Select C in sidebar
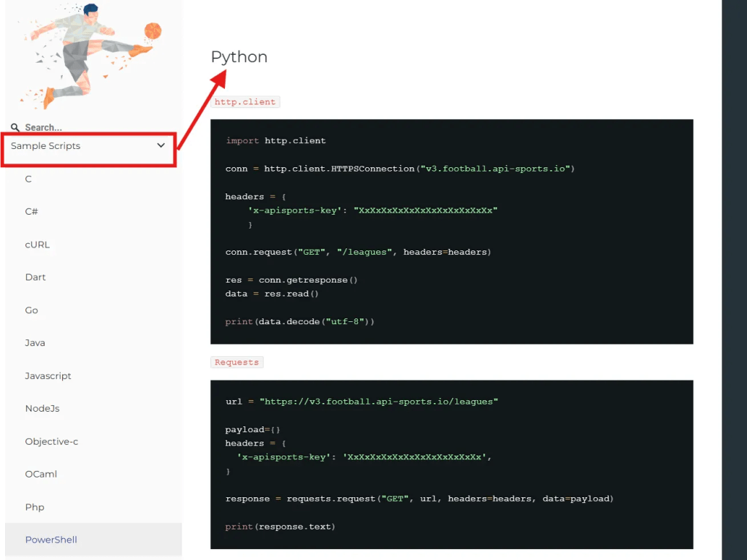This screenshot has width=747, height=560. tap(28, 179)
